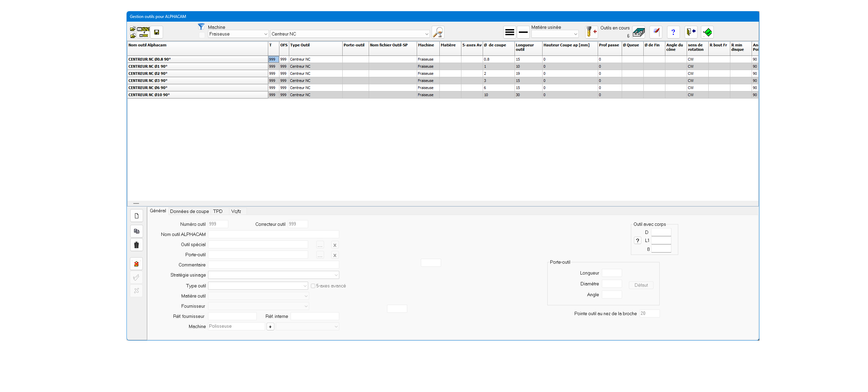
Task: Select row CENTREUR NC Ø0.8 90°
Action: coord(443,59)
